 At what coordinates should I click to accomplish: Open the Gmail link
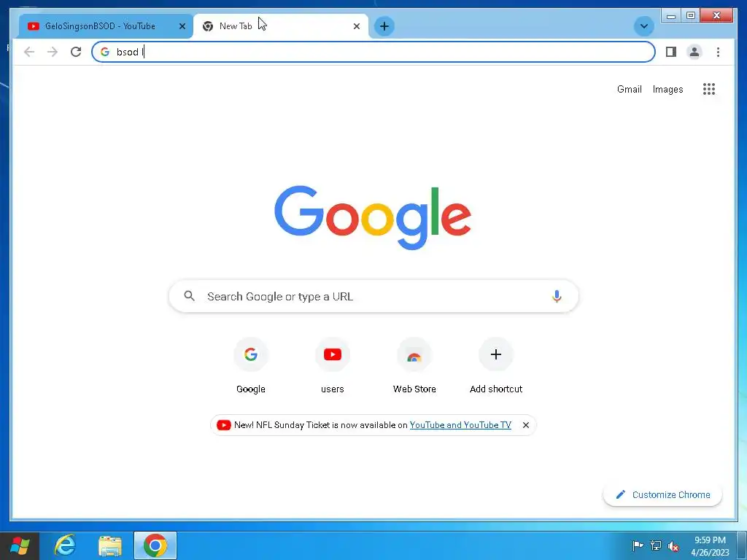point(630,89)
